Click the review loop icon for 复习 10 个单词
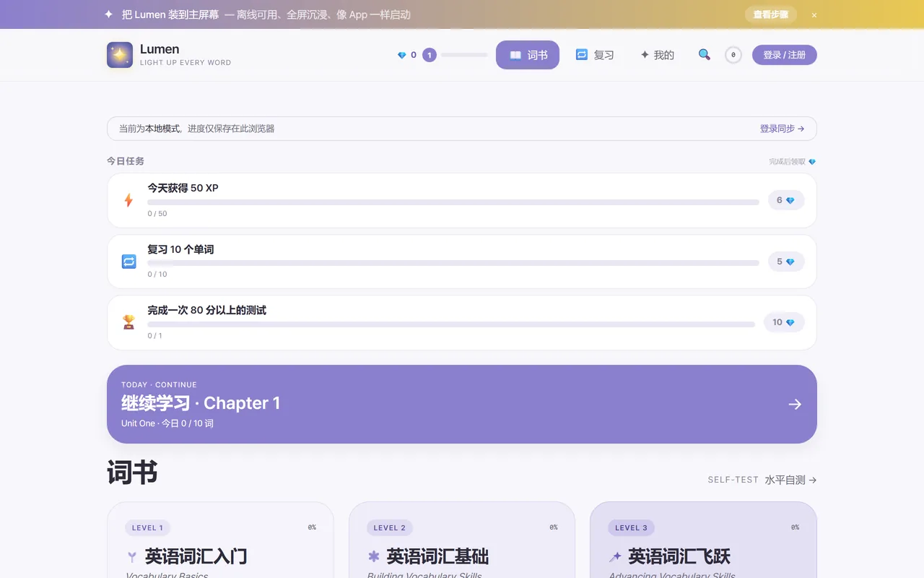 click(128, 262)
